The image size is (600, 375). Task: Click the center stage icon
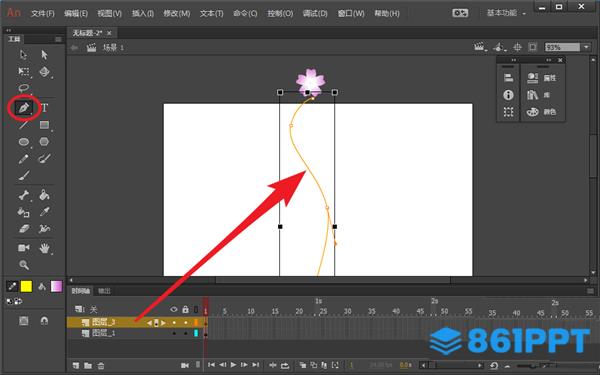click(x=517, y=47)
